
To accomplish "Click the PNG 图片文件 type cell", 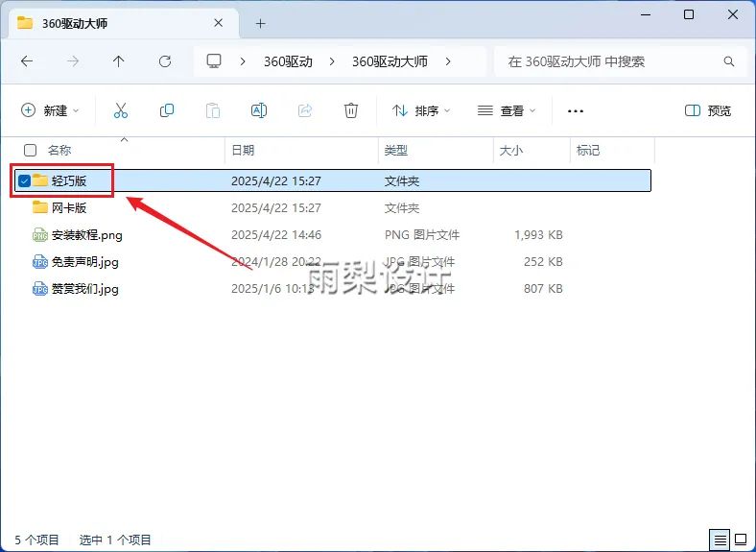I will (422, 235).
